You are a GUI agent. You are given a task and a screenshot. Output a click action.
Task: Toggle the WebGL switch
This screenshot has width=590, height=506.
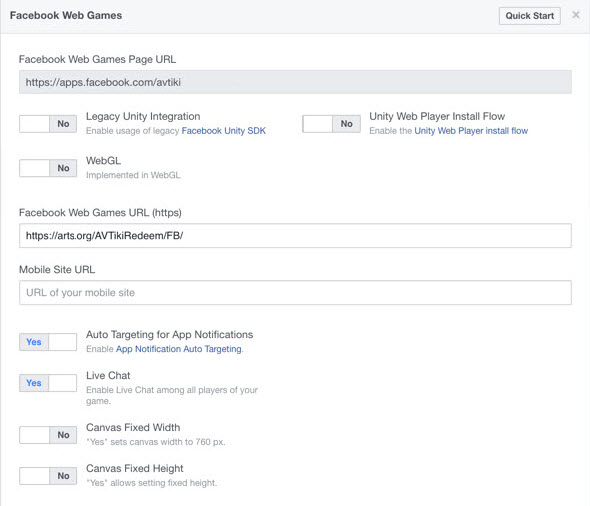[x=48, y=168]
